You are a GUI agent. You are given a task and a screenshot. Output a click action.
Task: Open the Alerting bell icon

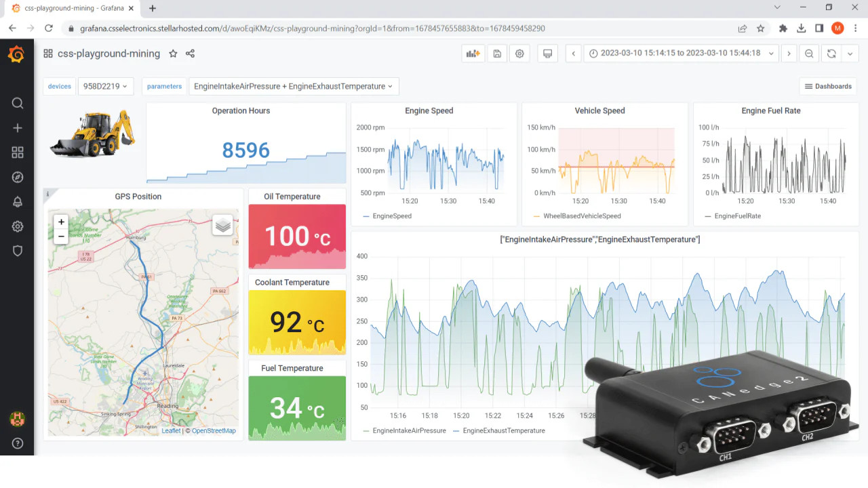click(18, 202)
